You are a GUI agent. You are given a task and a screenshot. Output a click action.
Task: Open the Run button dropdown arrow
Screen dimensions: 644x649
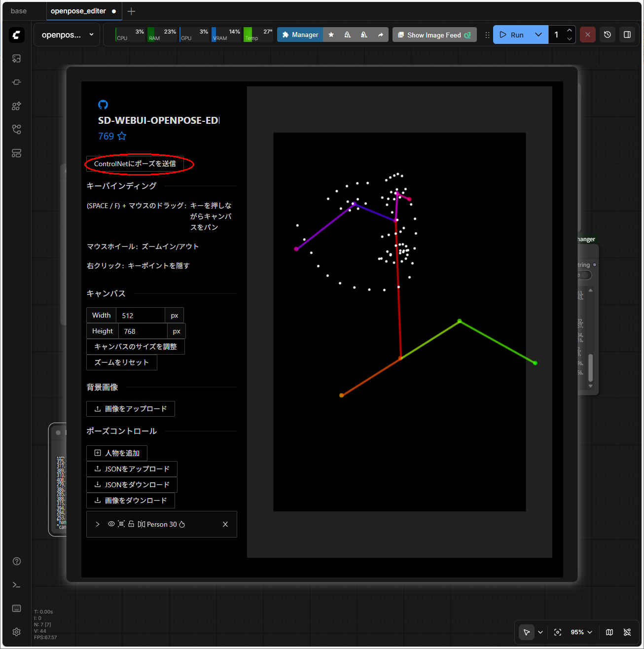pyautogui.click(x=538, y=35)
